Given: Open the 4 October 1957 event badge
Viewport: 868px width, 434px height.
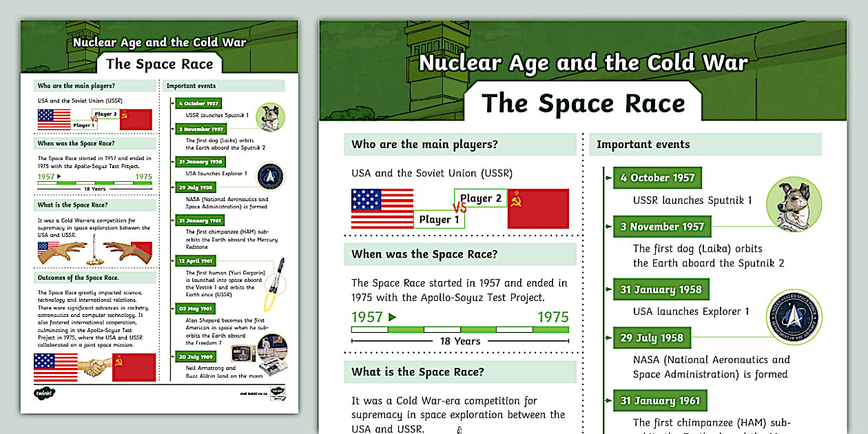Looking at the screenshot, I should [x=657, y=178].
